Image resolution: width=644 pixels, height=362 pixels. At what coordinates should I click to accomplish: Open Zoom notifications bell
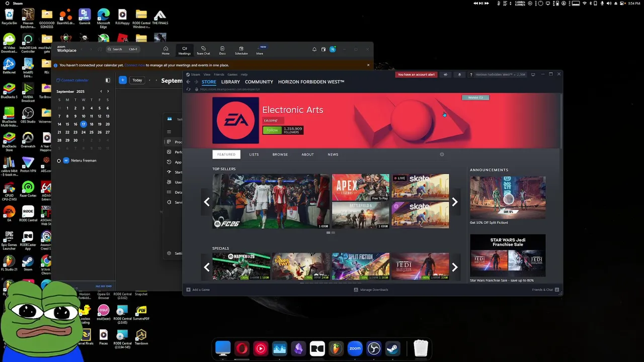pyautogui.click(x=314, y=49)
